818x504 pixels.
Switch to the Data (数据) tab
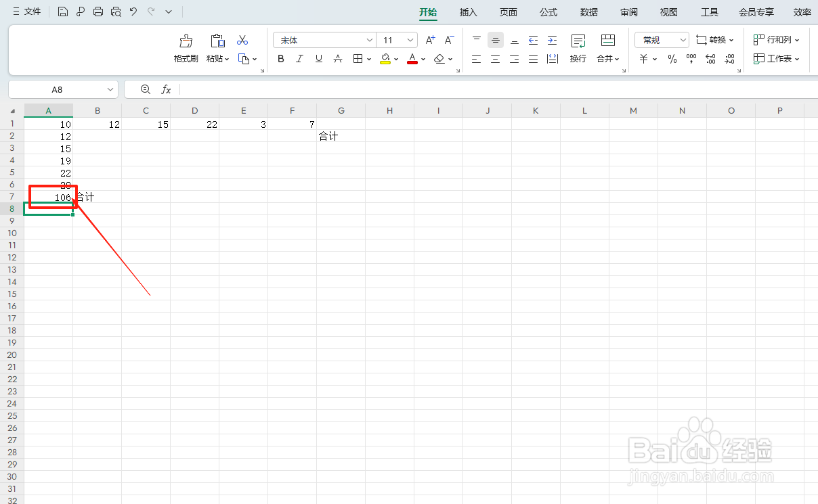pyautogui.click(x=589, y=12)
